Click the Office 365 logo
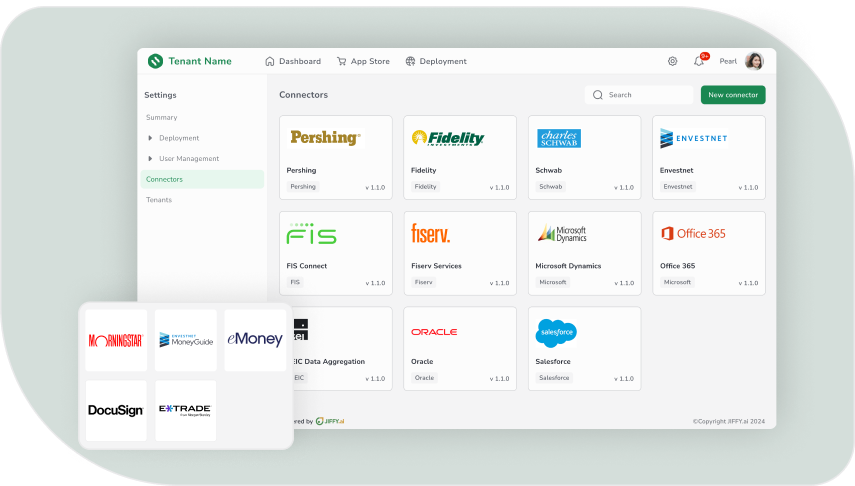Viewport: 855px width, 486px height. pos(693,233)
